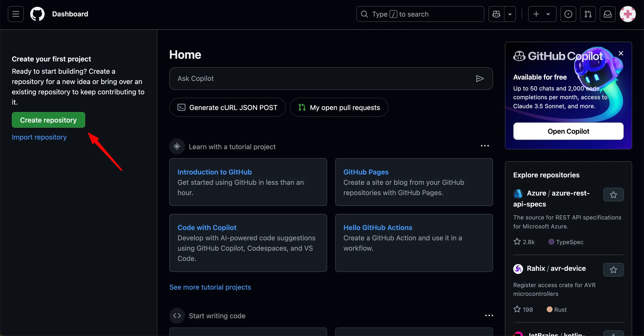
Task: View Issues from the header icon
Action: [x=568, y=14]
